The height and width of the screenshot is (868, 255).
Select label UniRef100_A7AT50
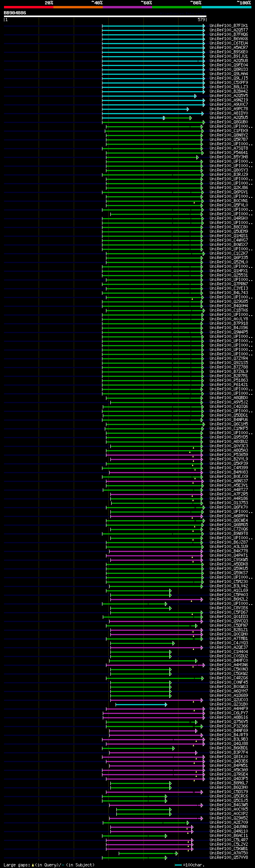(x=229, y=853)
